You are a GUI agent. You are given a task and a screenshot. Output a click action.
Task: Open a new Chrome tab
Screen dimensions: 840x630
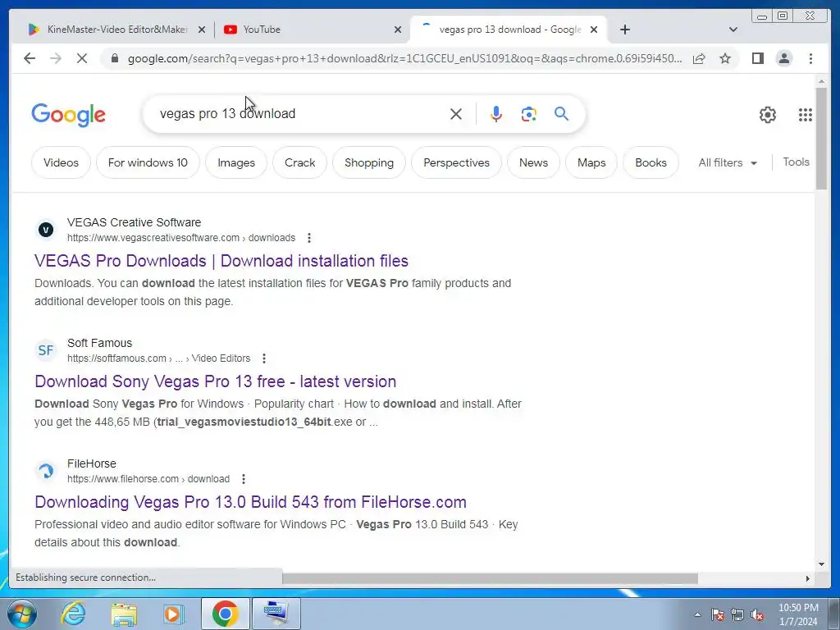624,30
